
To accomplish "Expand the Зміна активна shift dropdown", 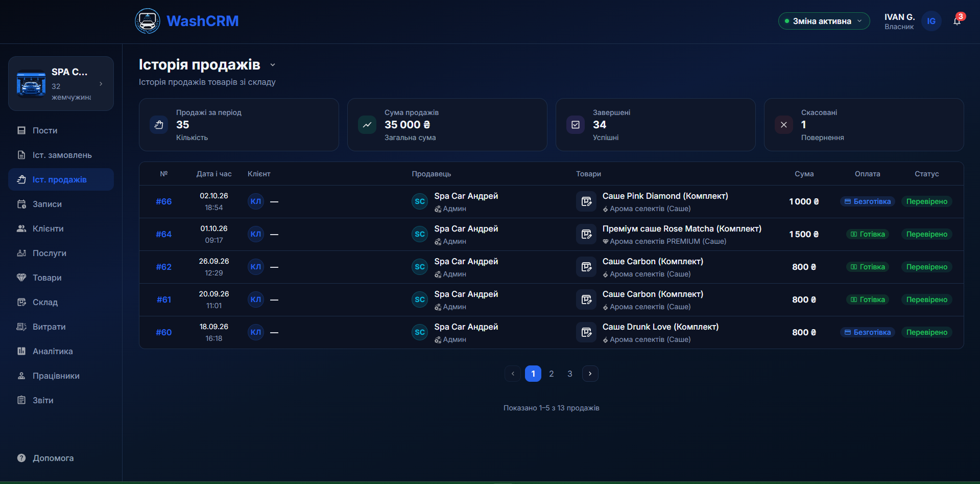I will [824, 21].
